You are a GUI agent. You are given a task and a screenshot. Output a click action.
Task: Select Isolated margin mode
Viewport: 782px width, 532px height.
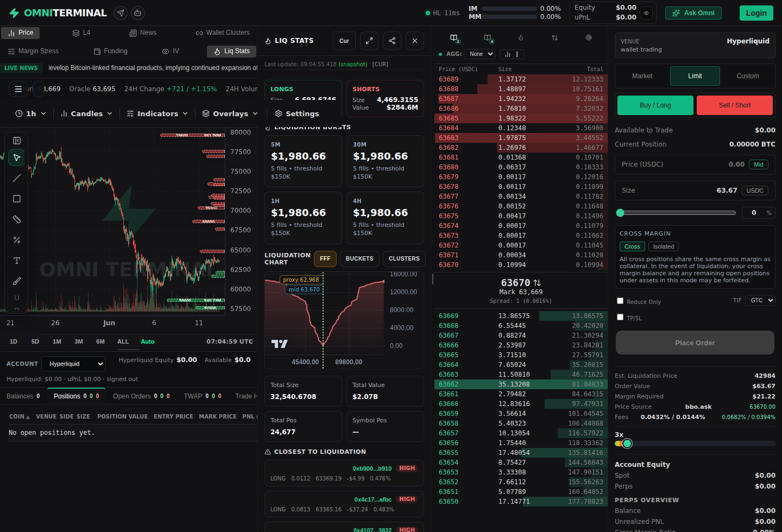pos(663,246)
